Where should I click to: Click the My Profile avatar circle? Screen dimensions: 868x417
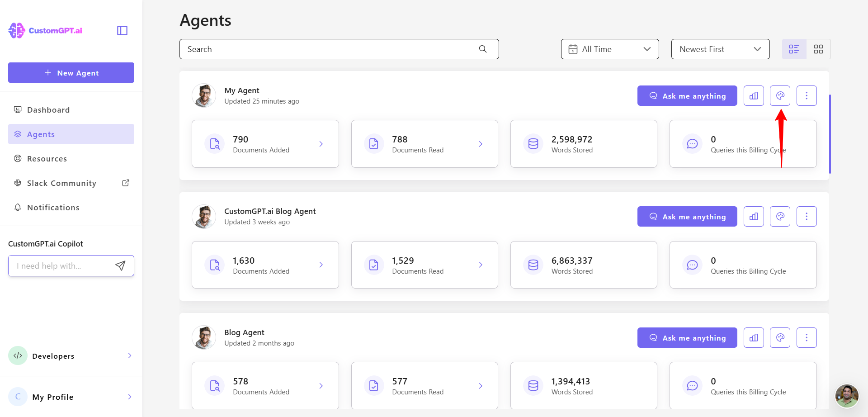coord(18,397)
